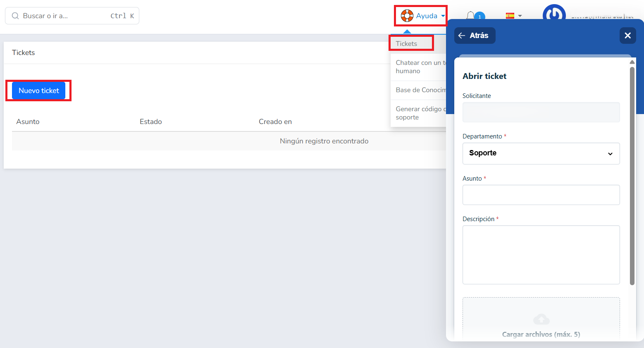
Task: Click the Estado column header
Action: (x=151, y=122)
